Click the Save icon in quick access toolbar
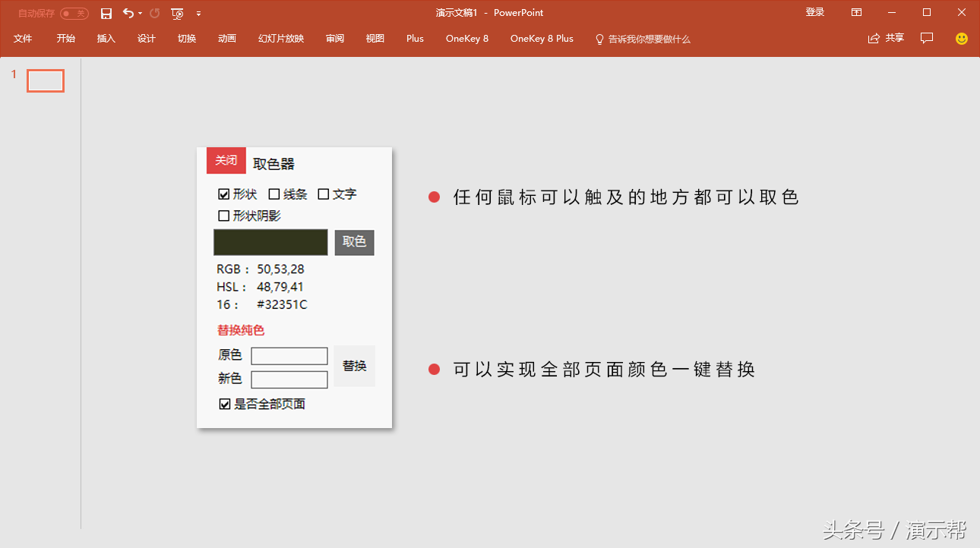Screen dimensions: 980x548 tap(106, 14)
